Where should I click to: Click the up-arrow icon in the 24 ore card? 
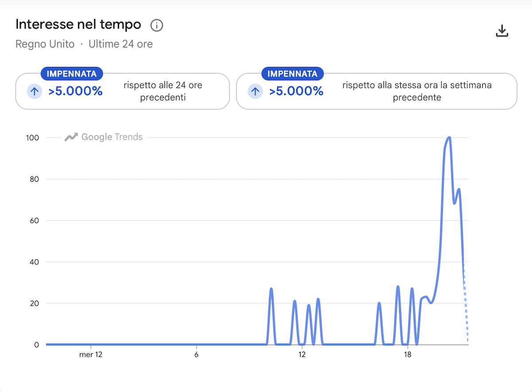(x=35, y=92)
